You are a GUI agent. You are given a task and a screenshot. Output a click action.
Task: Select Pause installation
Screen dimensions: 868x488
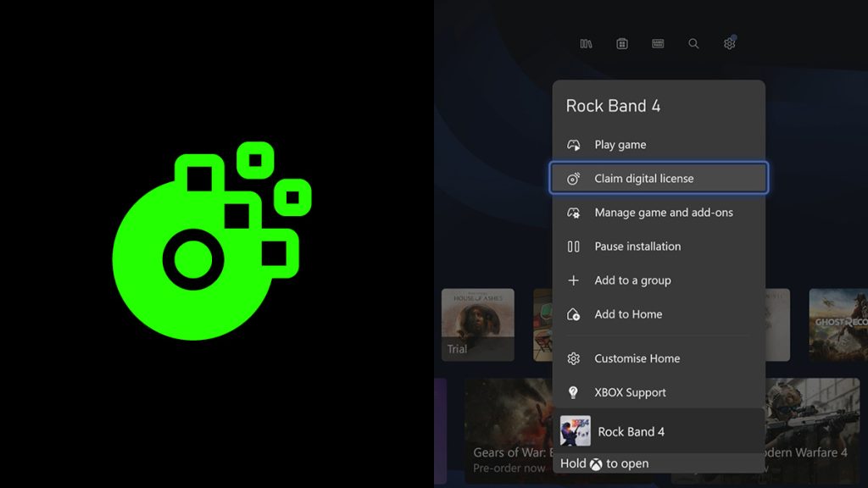point(659,247)
